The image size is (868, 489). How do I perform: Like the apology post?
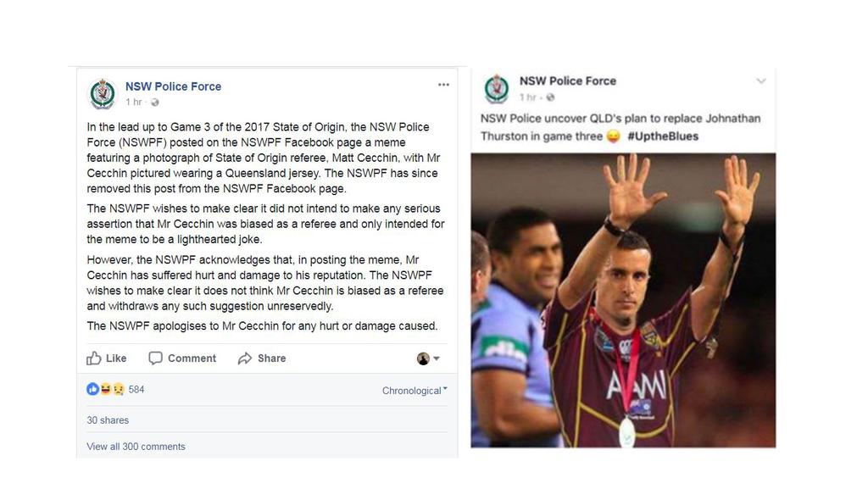click(106, 358)
